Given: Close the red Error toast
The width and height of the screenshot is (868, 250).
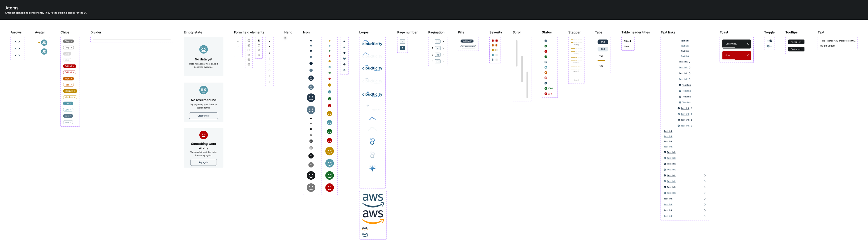Looking at the screenshot, I should (748, 56).
